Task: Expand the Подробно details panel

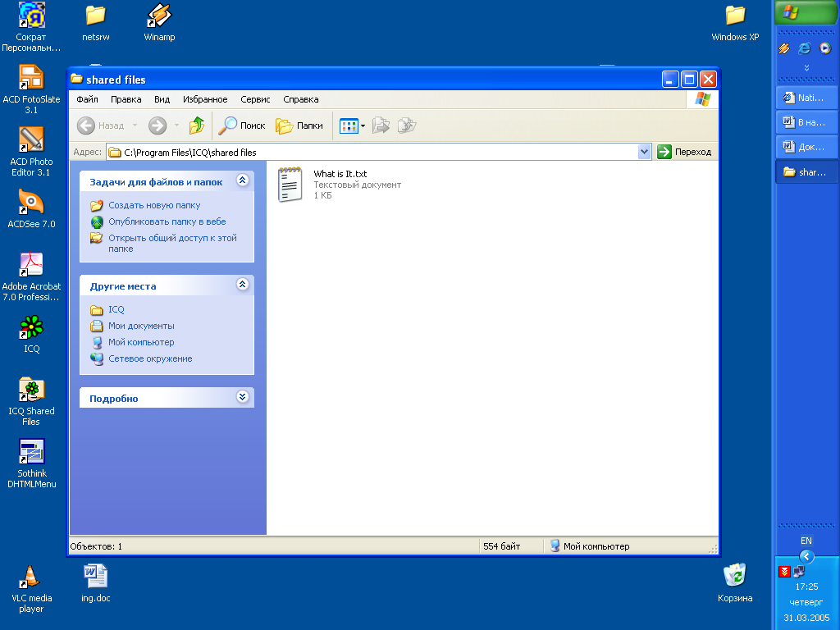Action: click(243, 397)
